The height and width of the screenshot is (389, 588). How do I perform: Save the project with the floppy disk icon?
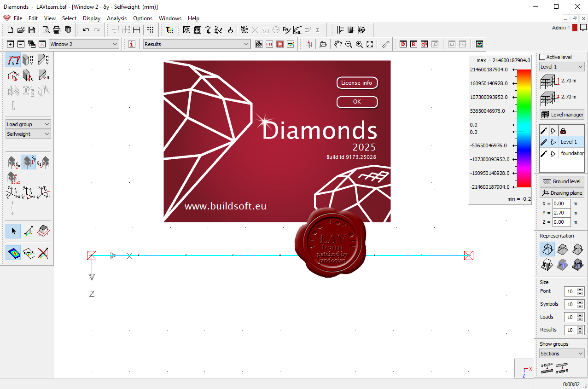(32, 30)
